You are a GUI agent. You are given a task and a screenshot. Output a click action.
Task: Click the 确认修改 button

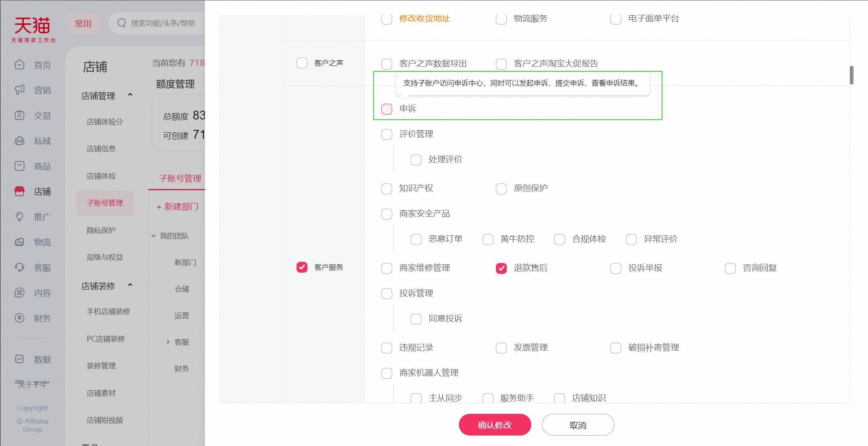(x=495, y=425)
